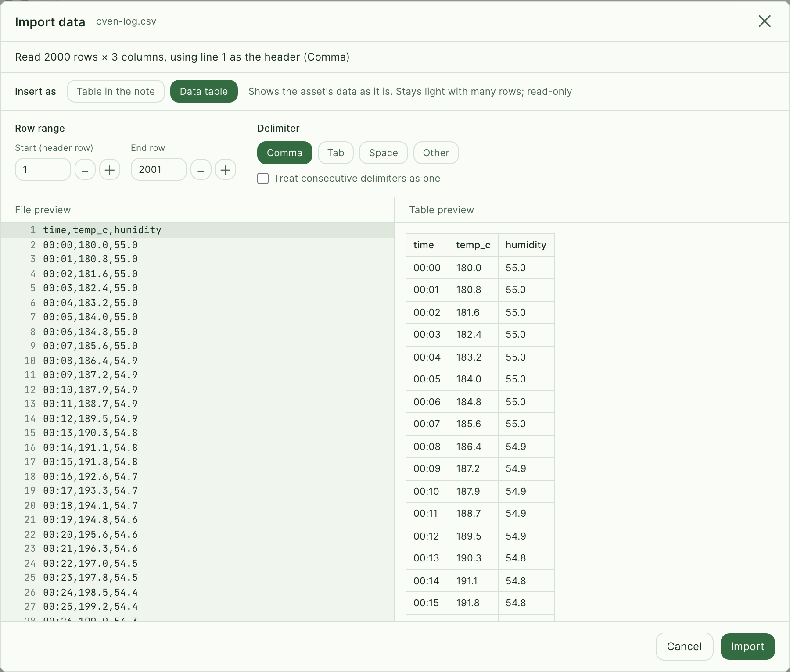790x672 pixels.
Task: Click the Read 2000 rows summary text
Action: click(x=182, y=57)
